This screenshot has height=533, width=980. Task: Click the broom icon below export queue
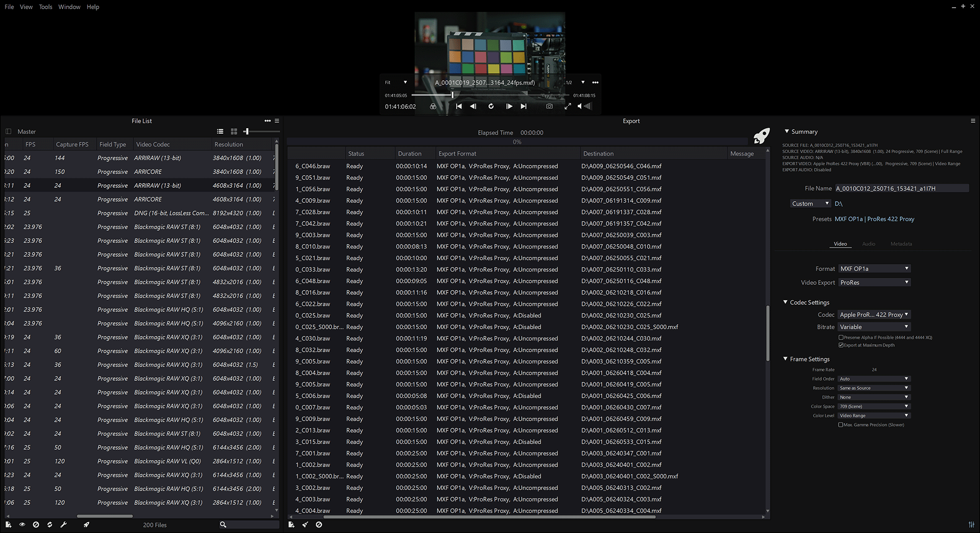click(305, 524)
